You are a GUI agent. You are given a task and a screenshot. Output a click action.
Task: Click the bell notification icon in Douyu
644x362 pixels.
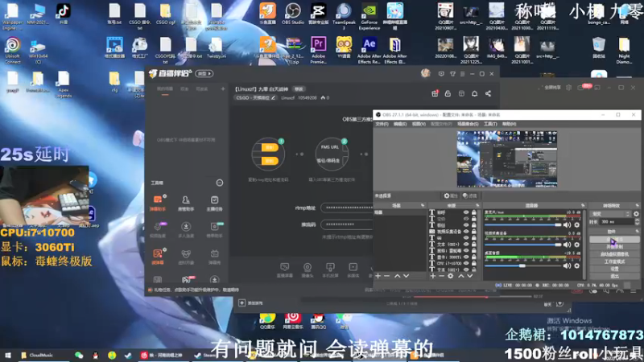(474, 93)
